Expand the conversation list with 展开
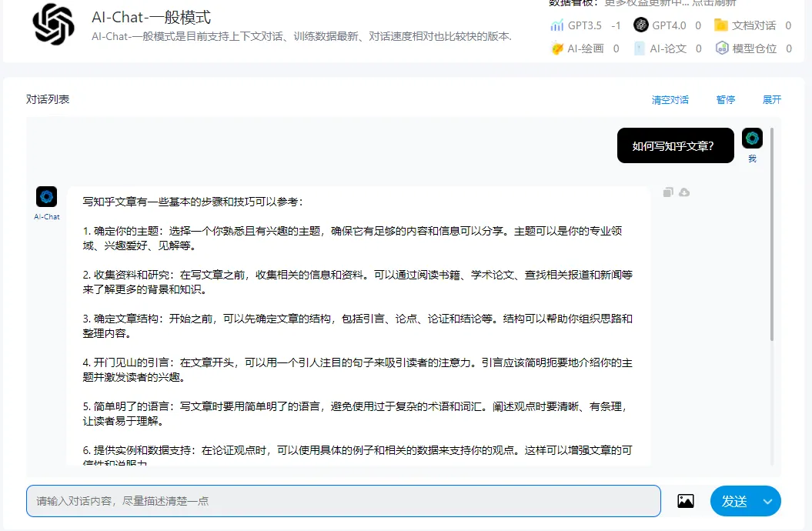 (771, 100)
